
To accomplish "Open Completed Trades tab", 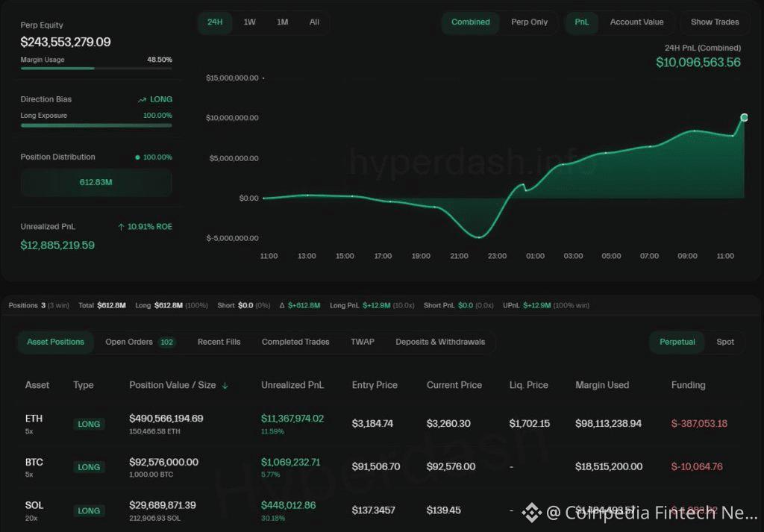I will point(295,342).
